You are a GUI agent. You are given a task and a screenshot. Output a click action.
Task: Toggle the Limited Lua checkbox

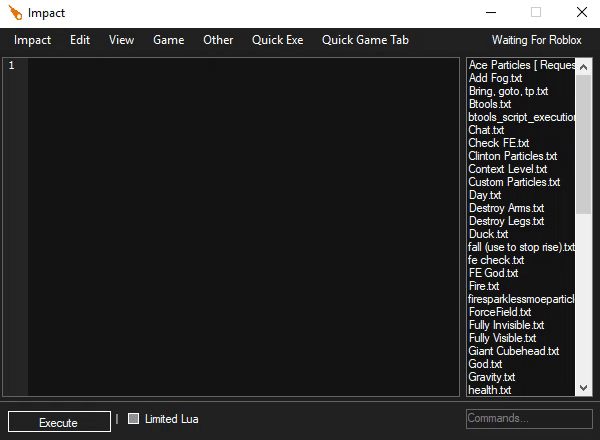pos(133,419)
